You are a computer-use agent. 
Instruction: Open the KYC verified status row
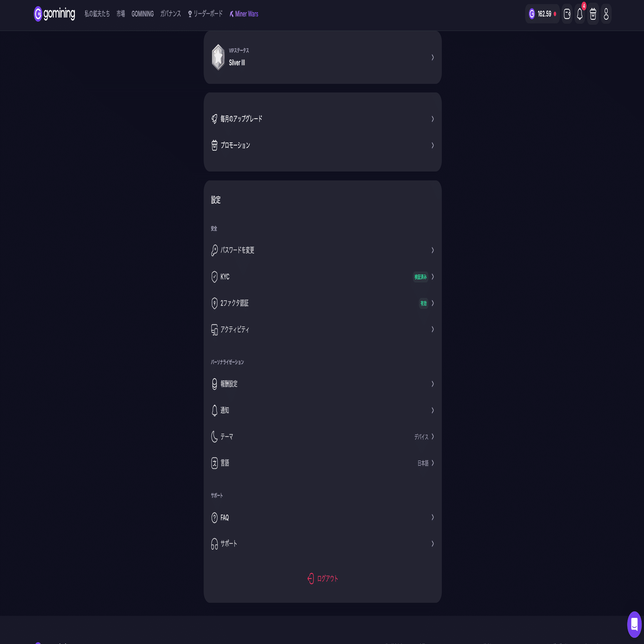[x=322, y=277]
